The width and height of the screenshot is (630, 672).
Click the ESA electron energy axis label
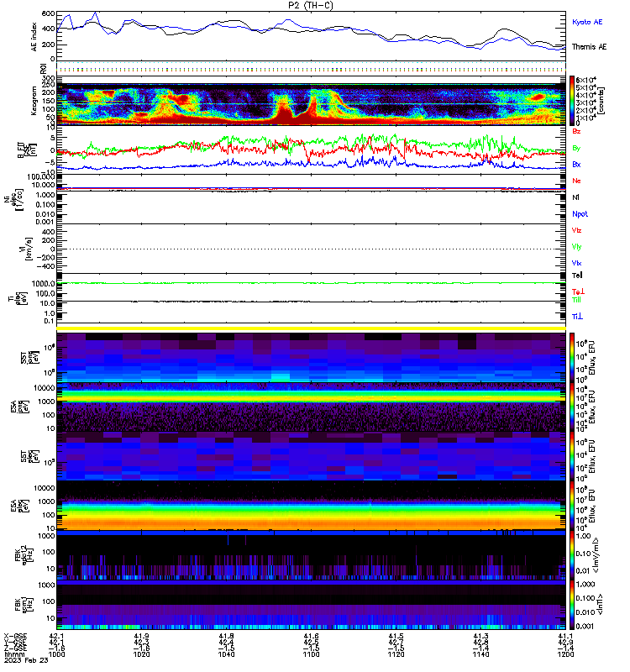coord(19,506)
